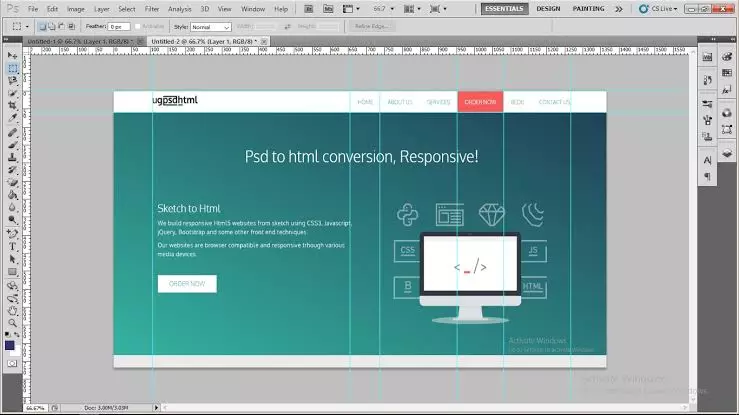Screen dimensions: 739x415
Task: Select the Move tool
Action: 12,56
